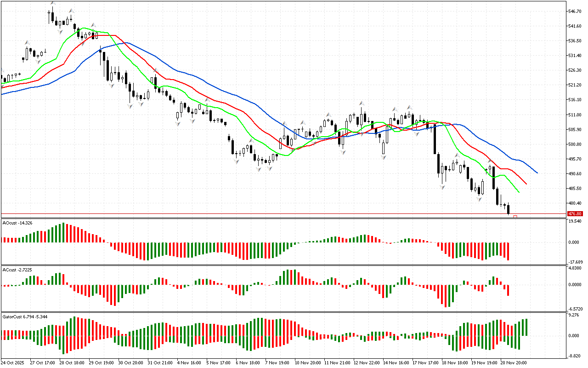This screenshot has width=588, height=368.
Task: Select the GatorCust 6.794 -5.344 indicator label
Action: tap(24, 317)
